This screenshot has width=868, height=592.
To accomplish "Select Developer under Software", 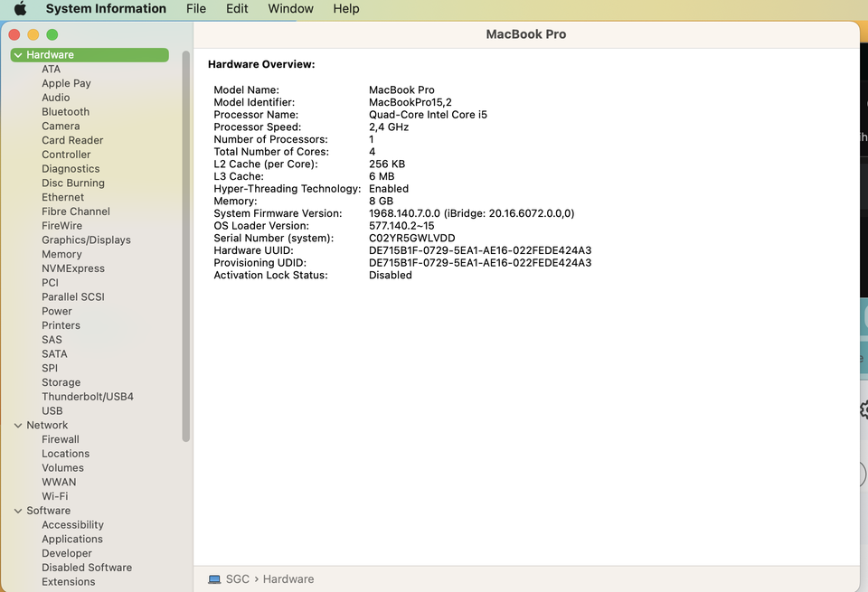I will [x=66, y=553].
